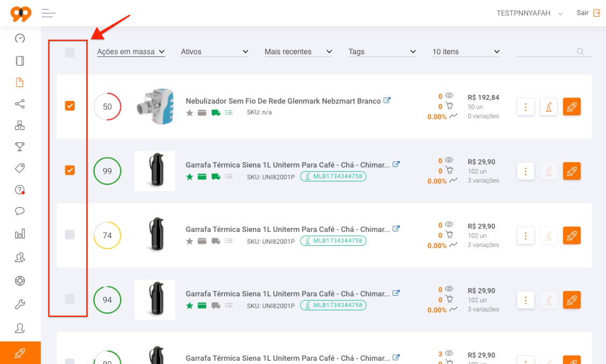The width and height of the screenshot is (606, 364).
Task: Check the checkbox of score 74 product
Action: pyautogui.click(x=69, y=235)
